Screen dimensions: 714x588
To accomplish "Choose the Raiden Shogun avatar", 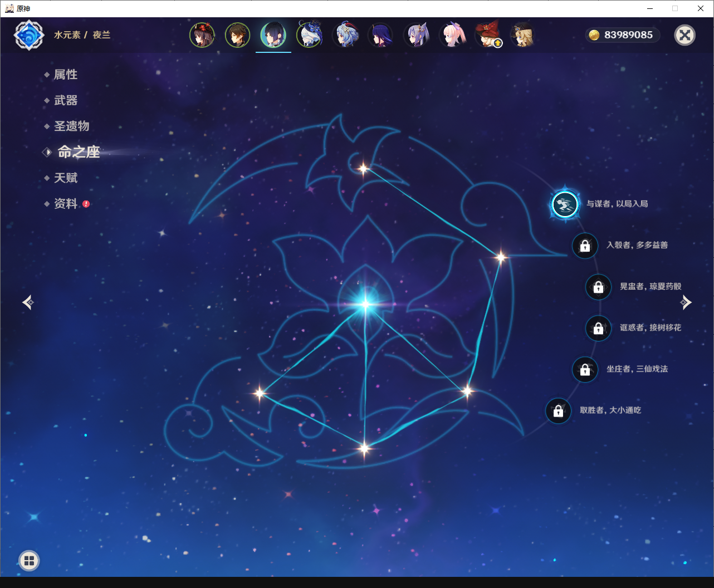I will click(x=380, y=35).
